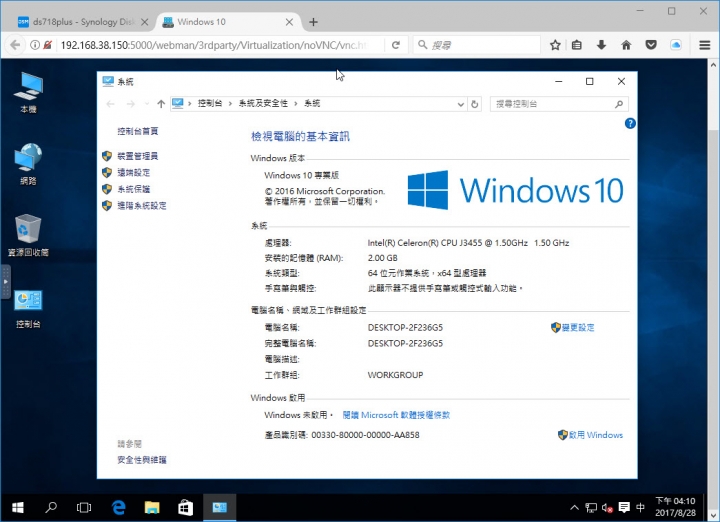Viewport: 720px width, 522px height.
Task: Launch Microsoft Edge from taskbar
Action: 118,507
